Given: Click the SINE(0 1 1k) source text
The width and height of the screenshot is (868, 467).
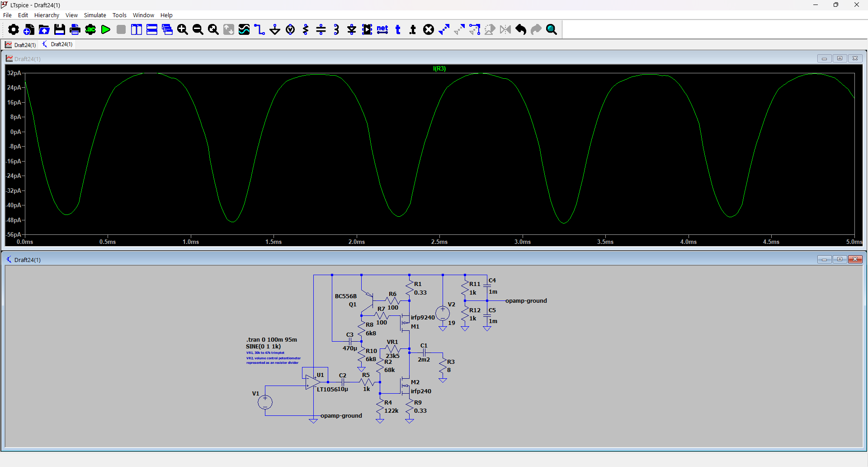Looking at the screenshot, I should 264,346.
